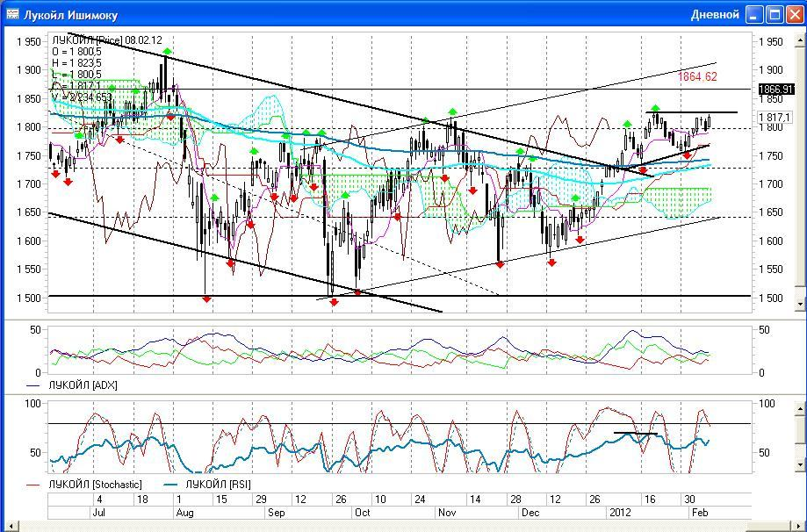This screenshot has width=807, height=532.
Task: Click the O = 1 800,5 open value
Action: click(x=76, y=52)
